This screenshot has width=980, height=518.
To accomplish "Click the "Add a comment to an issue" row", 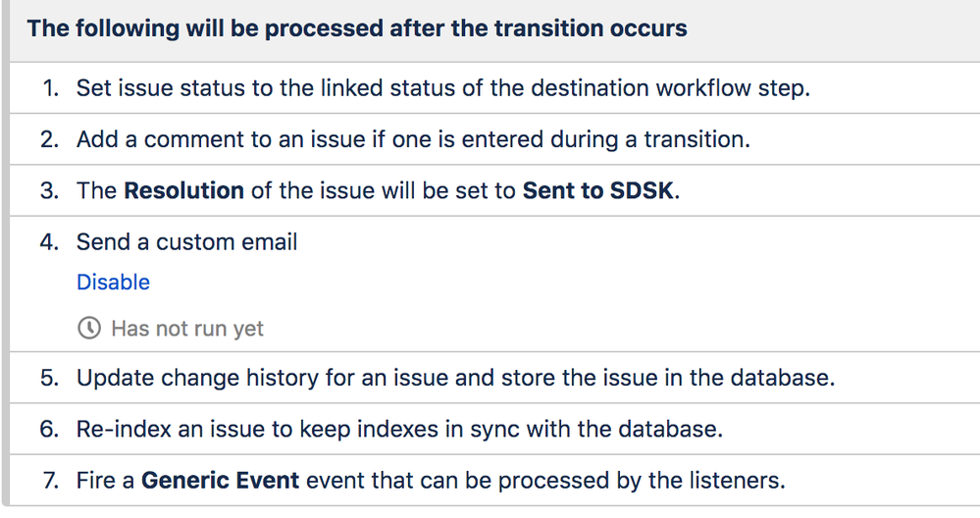I will (495, 139).
